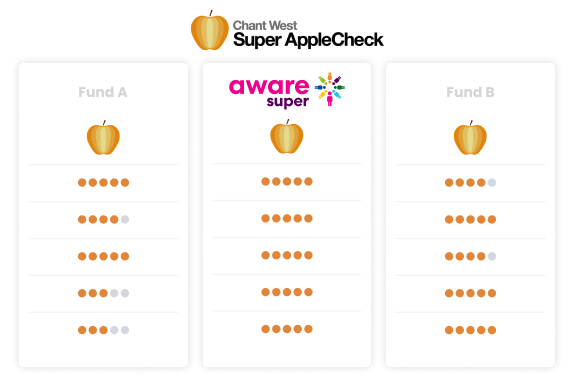This screenshot has height=377, width=574.
Task: Click the Chant West Super AppleCheck apple logo
Action: pos(210,31)
